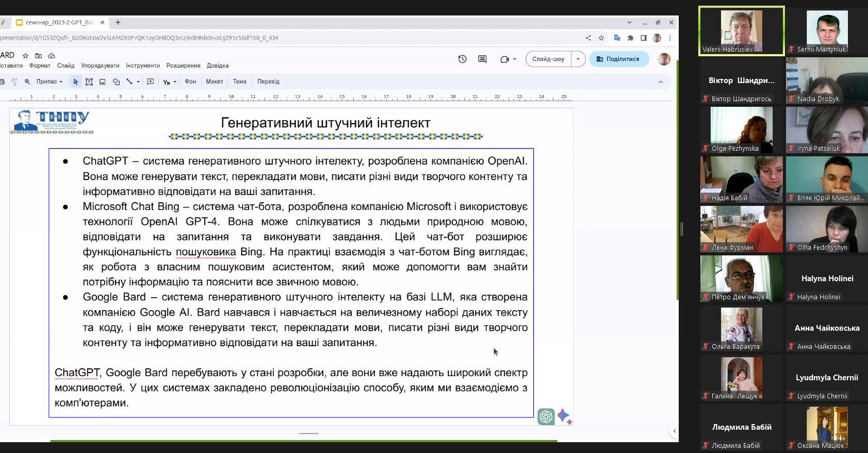Open the Упорядкувати menu
868x453 pixels.
click(x=100, y=66)
